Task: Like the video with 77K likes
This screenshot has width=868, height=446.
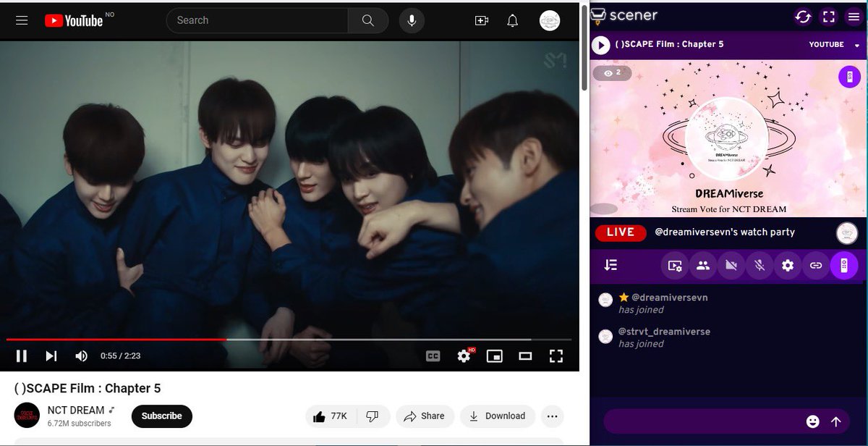Action: tap(331, 416)
